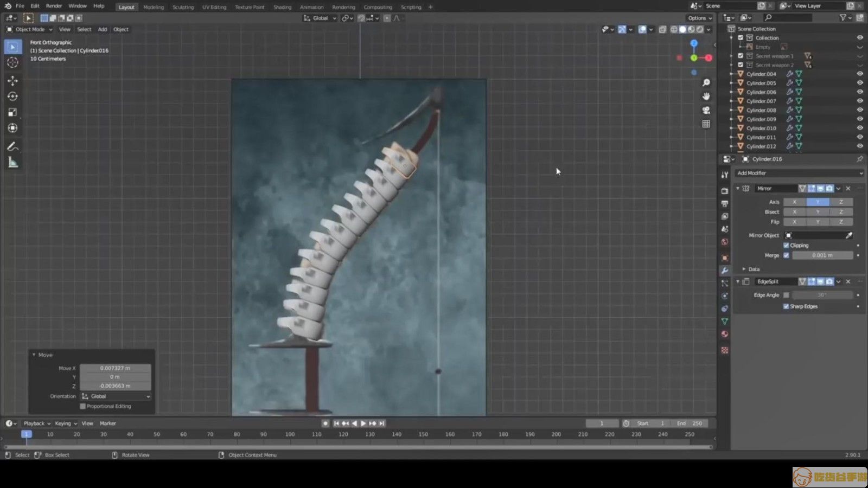
Task: Toggle Collection visibility eye
Action: coord(860,38)
